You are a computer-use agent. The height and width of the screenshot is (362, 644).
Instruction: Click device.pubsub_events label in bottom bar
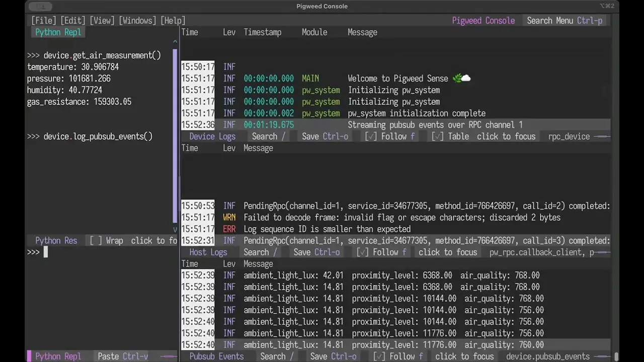click(548, 356)
